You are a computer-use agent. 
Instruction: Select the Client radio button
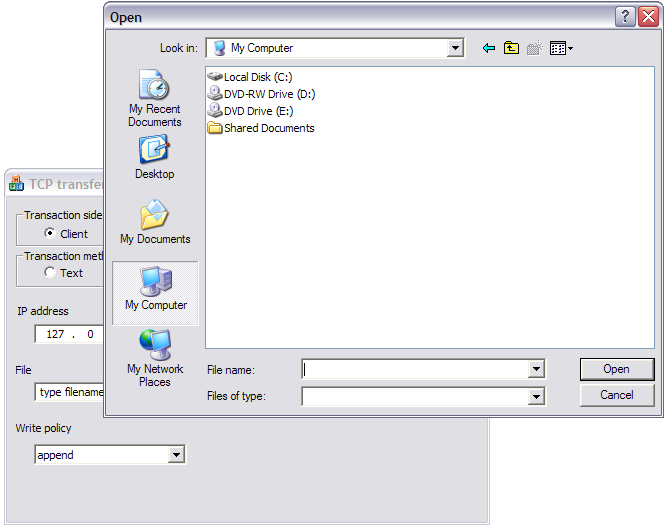[x=50, y=233]
